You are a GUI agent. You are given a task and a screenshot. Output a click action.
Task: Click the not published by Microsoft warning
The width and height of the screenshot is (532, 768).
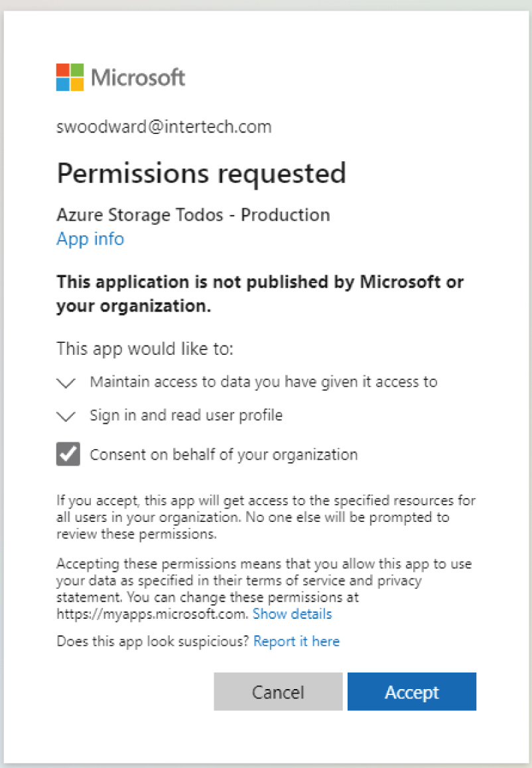pyautogui.click(x=260, y=294)
